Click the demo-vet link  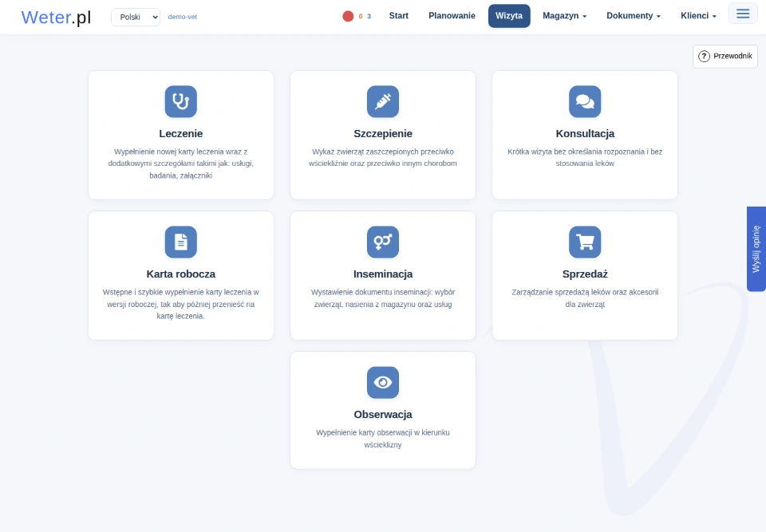pos(182,17)
